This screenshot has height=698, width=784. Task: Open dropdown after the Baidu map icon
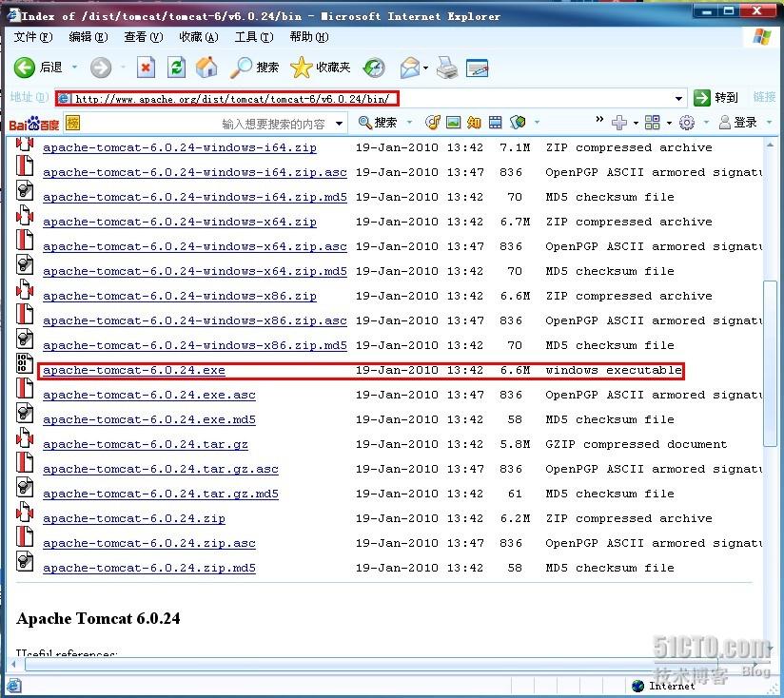(537, 122)
